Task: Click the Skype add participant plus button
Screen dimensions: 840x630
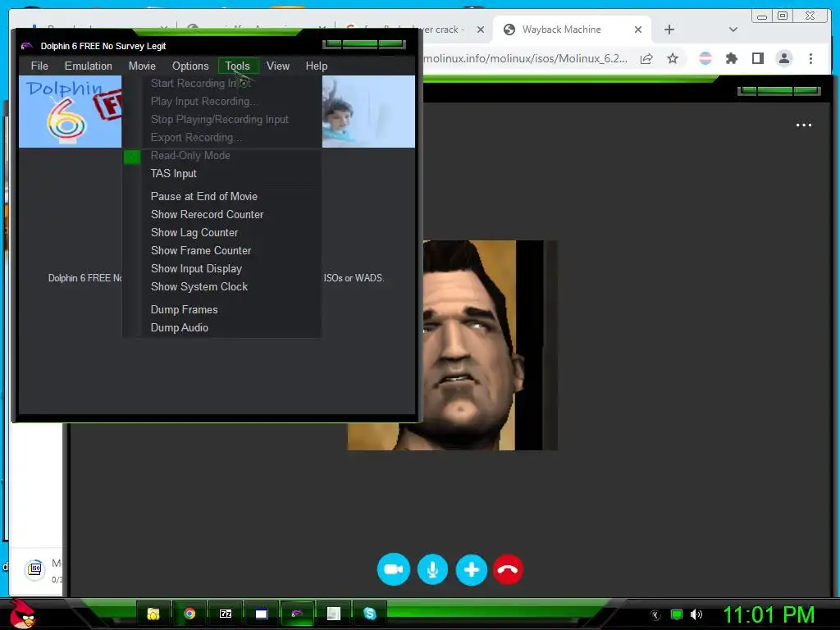Action: coord(472,569)
